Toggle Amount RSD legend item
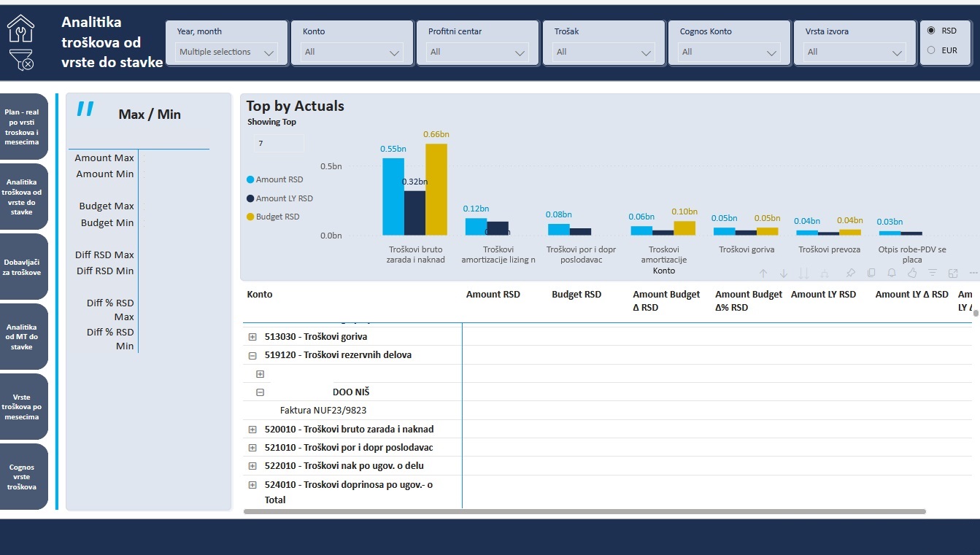Image resolution: width=980 pixels, height=555 pixels. coord(274,179)
